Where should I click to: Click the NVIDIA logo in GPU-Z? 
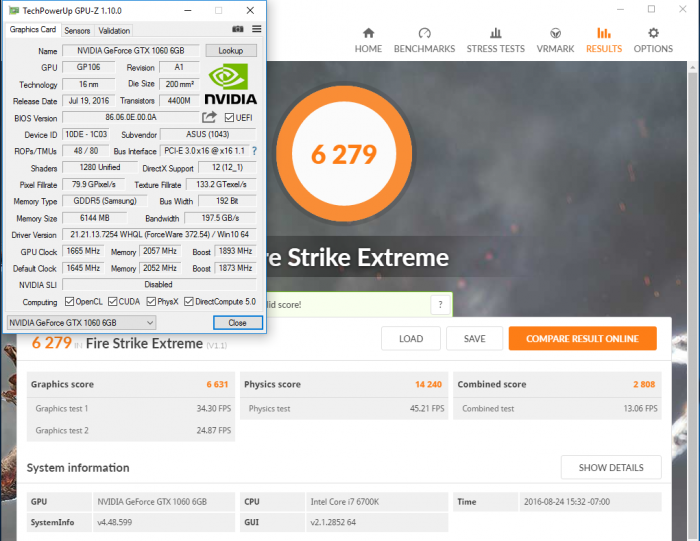coord(230,83)
